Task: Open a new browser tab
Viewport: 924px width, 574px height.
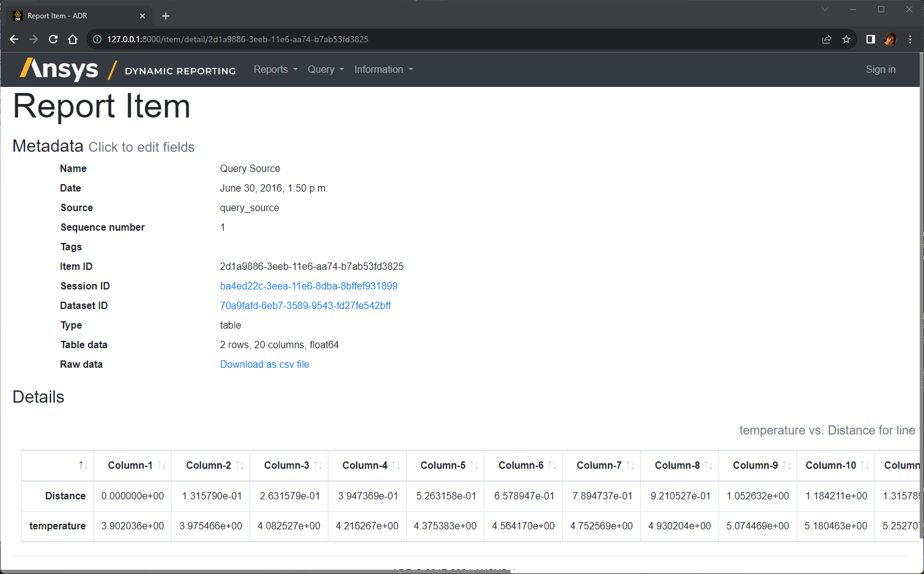Action: 166,16
